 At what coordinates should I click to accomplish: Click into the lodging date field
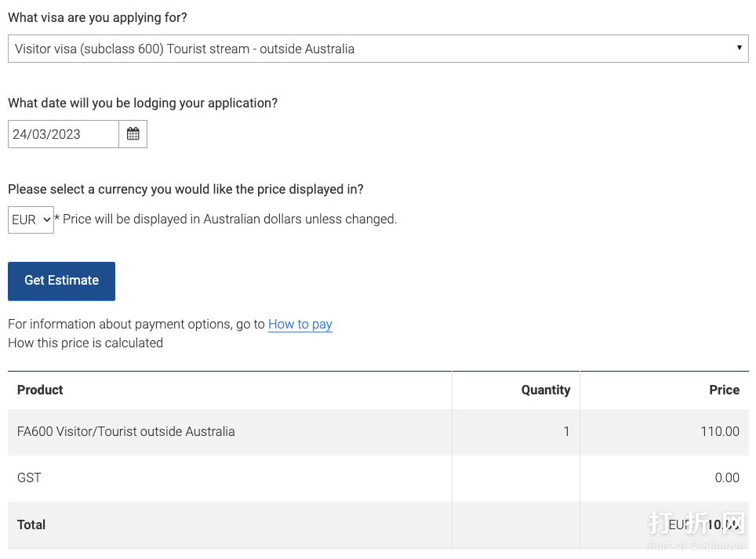pyautogui.click(x=63, y=134)
